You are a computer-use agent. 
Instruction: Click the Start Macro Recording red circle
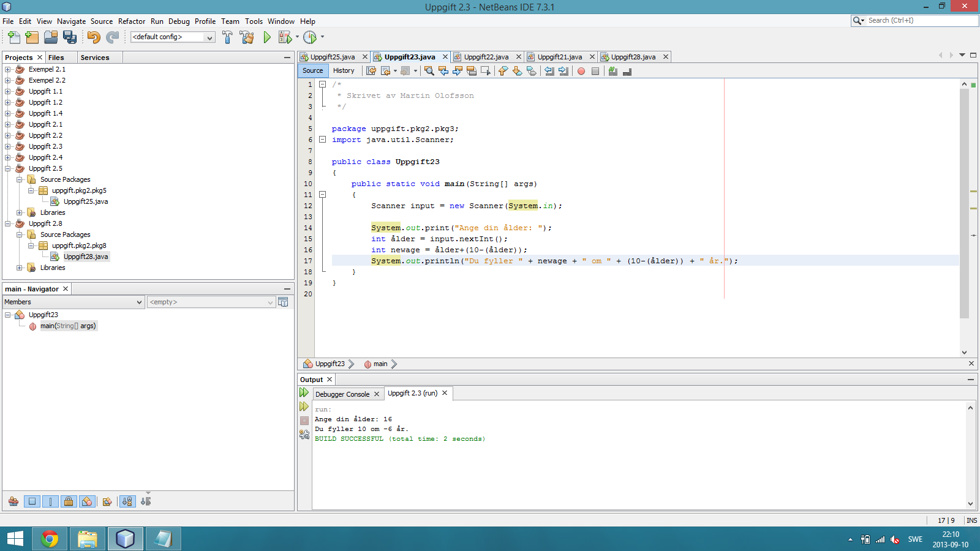point(581,71)
